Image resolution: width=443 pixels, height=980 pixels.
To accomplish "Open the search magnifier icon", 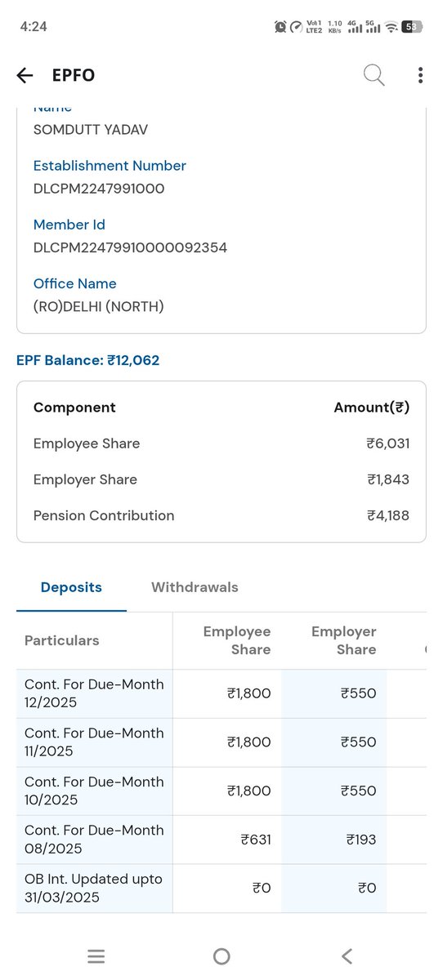I will click(374, 75).
